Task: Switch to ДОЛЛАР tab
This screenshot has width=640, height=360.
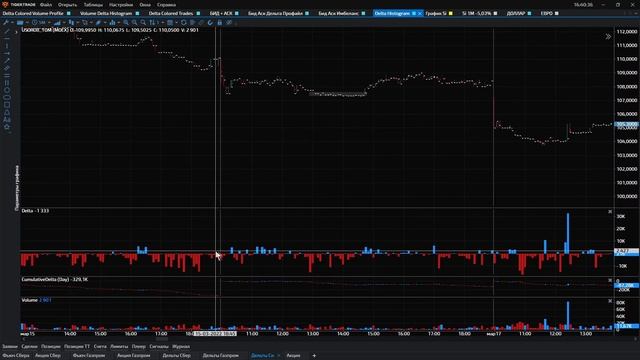Action: pos(516,13)
